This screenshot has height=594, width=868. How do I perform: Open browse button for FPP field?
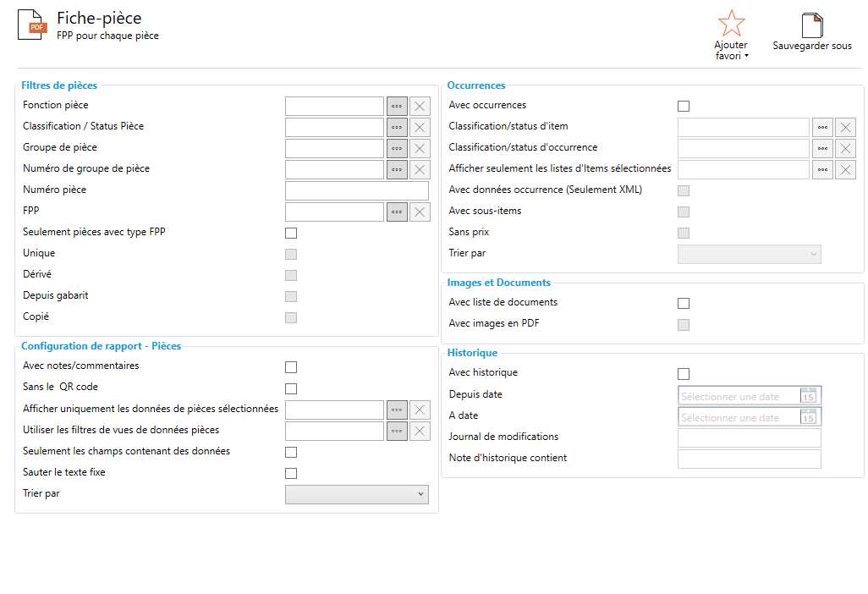[x=397, y=212]
